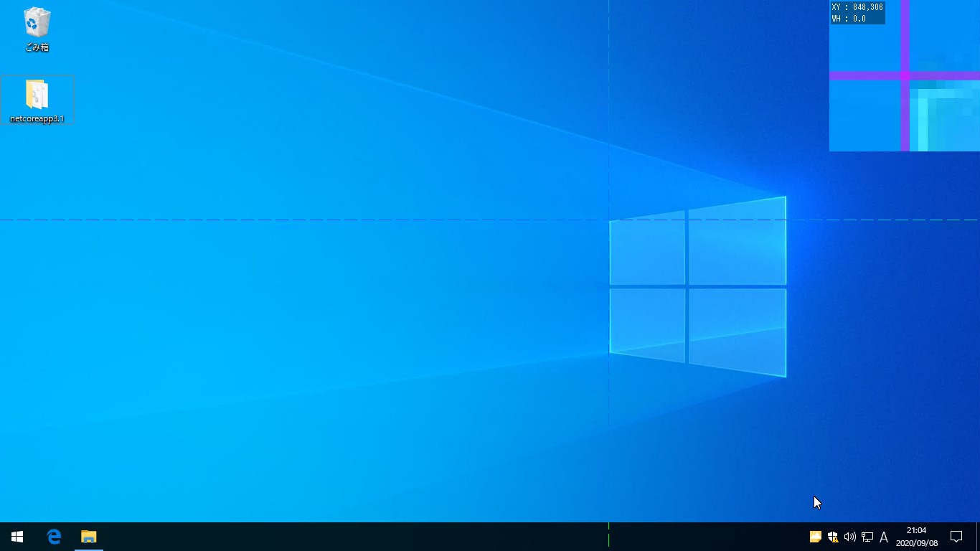Open the Action Center notifications icon
The width and height of the screenshot is (980, 551).
(956, 537)
